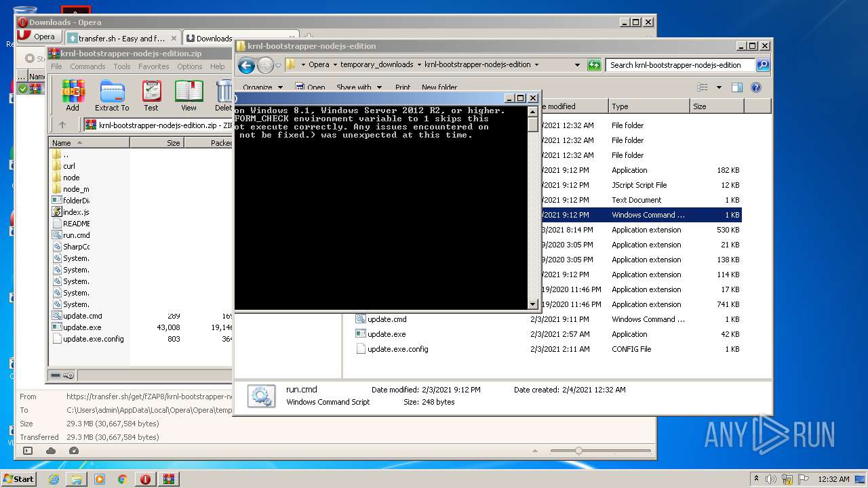
Task: Click the volume icon in system tray
Action: click(772, 479)
